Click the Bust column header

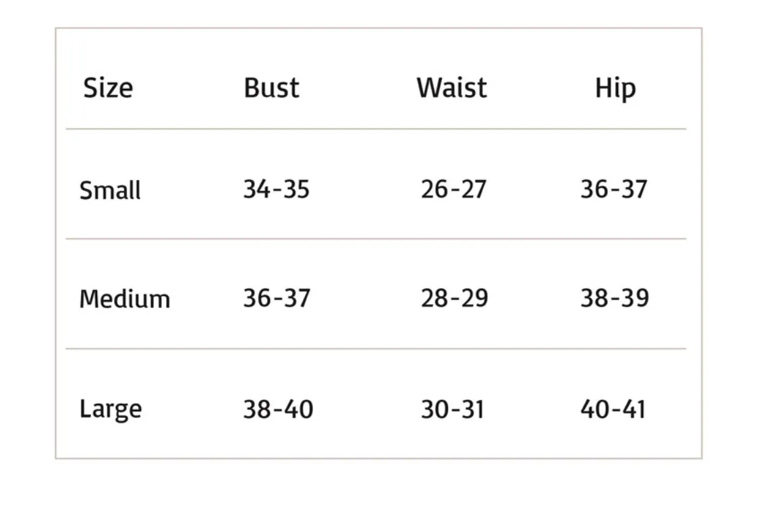272,88
